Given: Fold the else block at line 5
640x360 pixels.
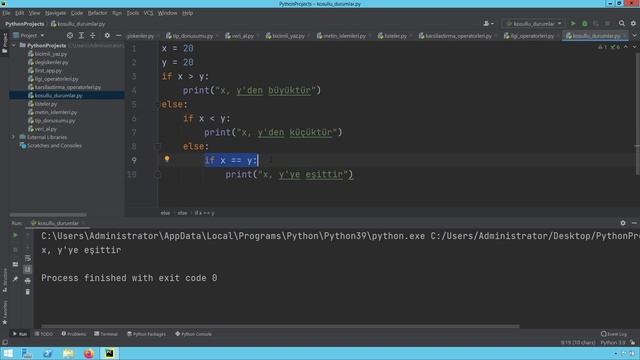Looking at the screenshot, I should 158,104.
